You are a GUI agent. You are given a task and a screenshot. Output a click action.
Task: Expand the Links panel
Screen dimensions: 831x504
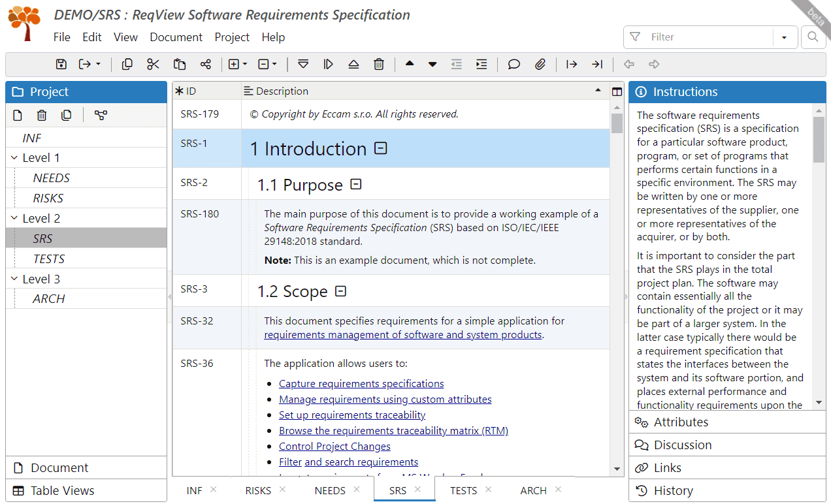(x=727, y=468)
